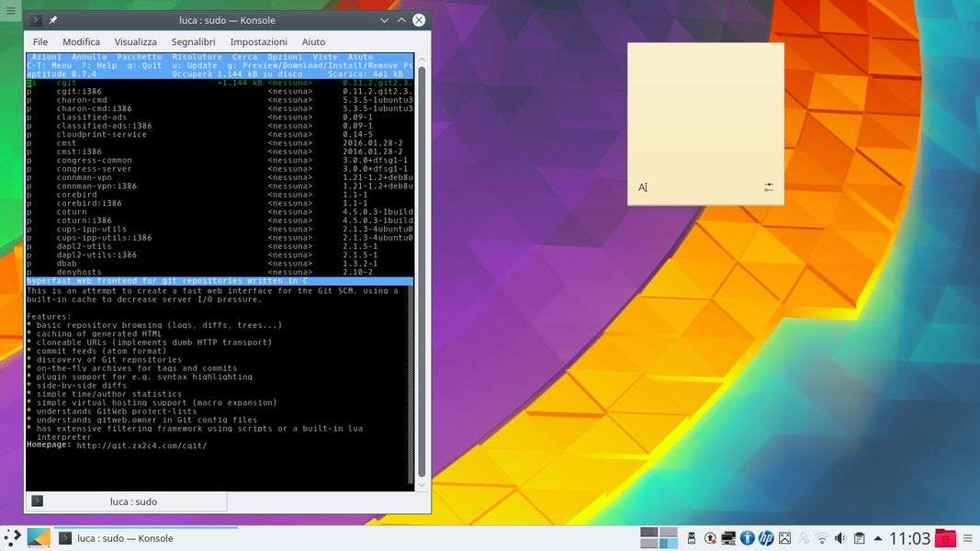Open the clipboard tray icon
Screen dimensions: 980x551
859,538
